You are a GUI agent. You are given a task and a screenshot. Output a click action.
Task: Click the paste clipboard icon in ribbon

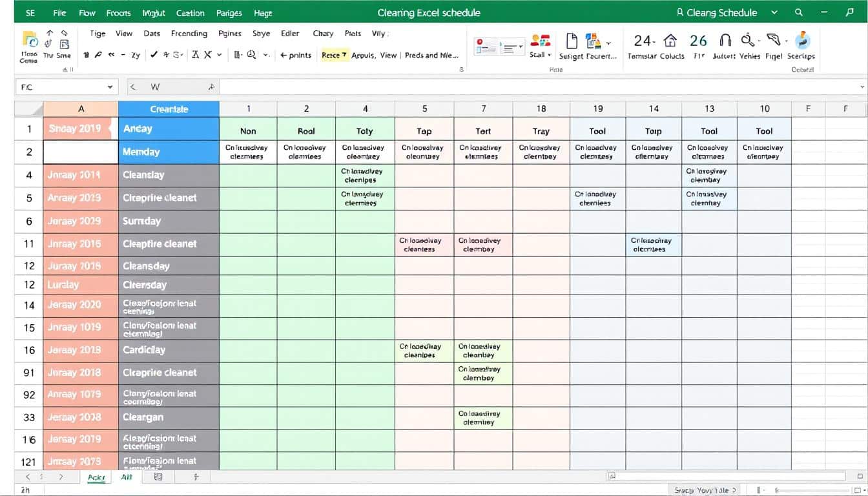30,40
